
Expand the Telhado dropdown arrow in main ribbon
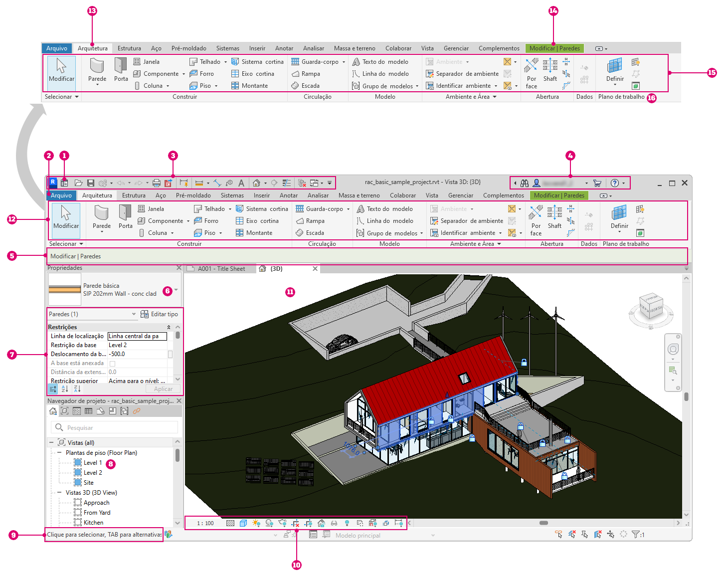[x=230, y=209]
